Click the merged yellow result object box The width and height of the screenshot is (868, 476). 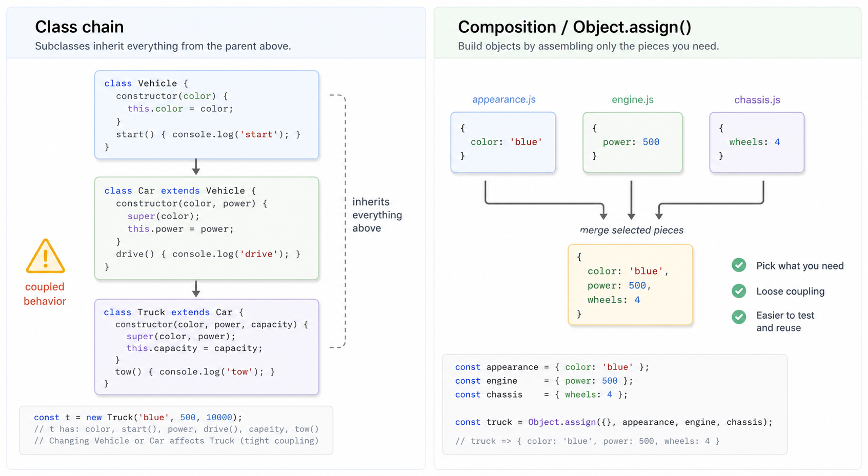pos(630,284)
